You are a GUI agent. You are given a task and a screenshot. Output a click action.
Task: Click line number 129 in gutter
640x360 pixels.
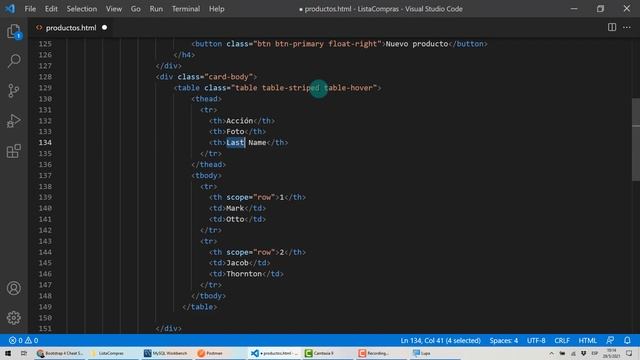click(45, 88)
